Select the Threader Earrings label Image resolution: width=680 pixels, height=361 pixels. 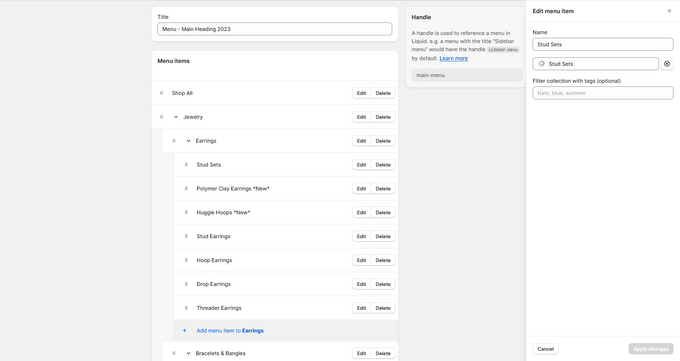point(219,308)
